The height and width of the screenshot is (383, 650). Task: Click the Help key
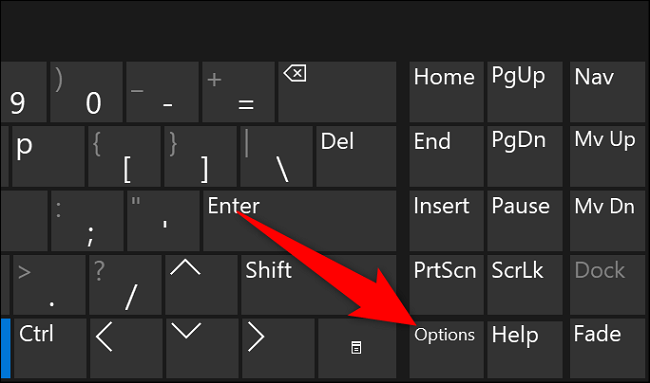[525, 349]
